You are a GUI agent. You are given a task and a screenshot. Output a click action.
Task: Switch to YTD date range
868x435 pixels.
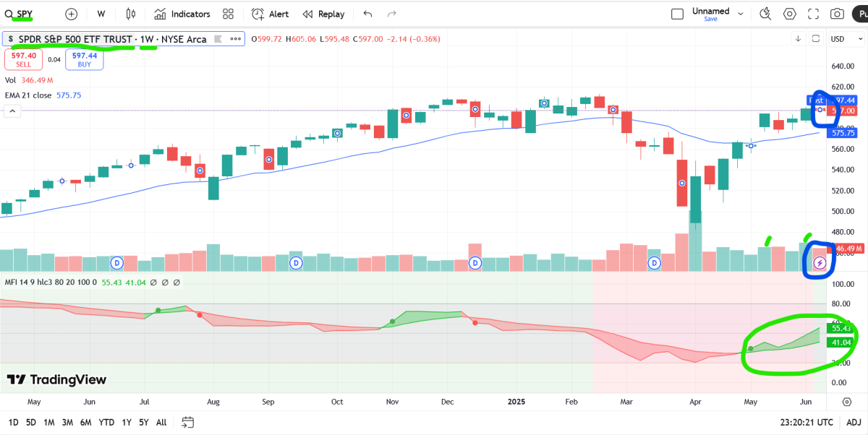[106, 422]
